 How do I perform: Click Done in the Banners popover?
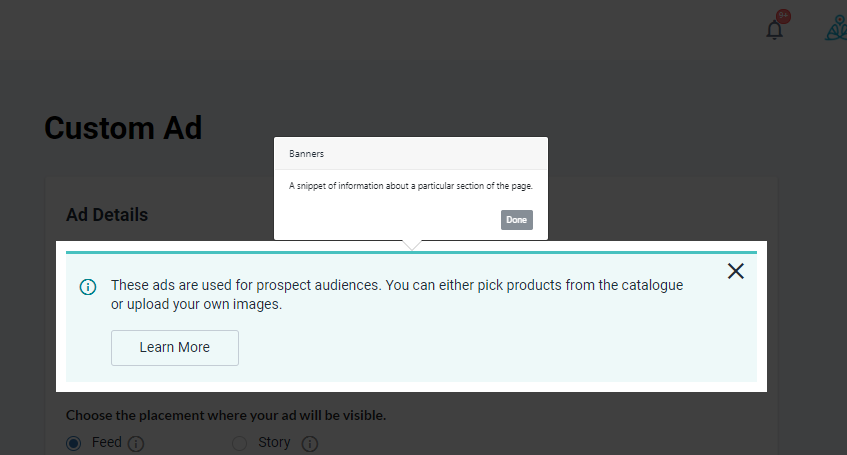pos(516,220)
